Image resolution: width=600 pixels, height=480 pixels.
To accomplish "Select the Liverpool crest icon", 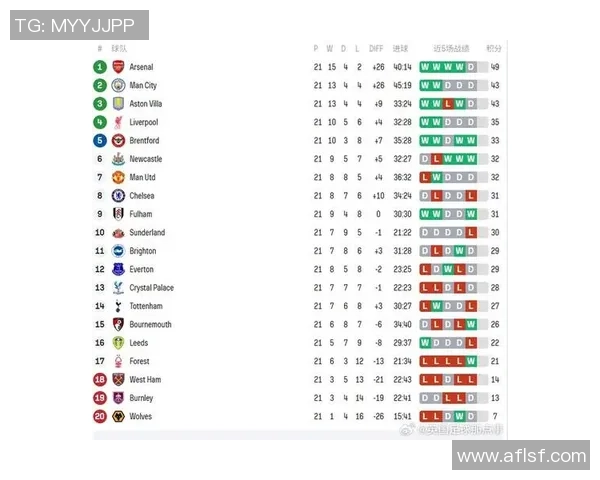I will coord(118,122).
